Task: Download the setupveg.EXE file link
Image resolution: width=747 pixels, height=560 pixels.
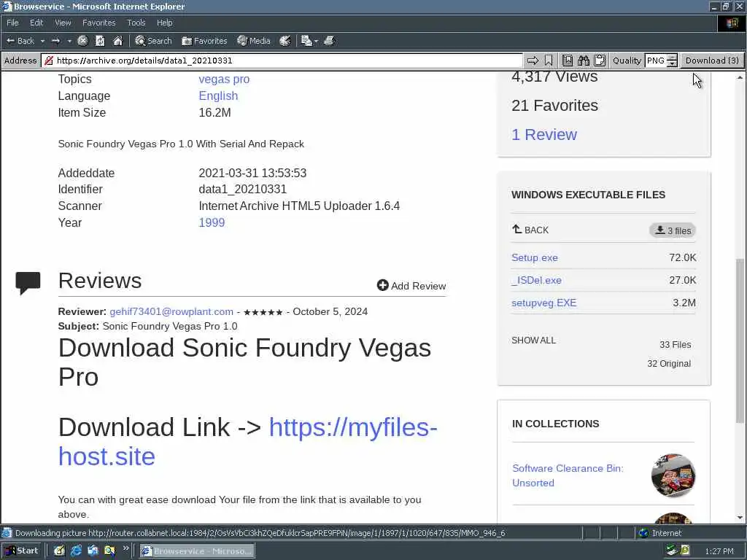Action: pyautogui.click(x=544, y=303)
